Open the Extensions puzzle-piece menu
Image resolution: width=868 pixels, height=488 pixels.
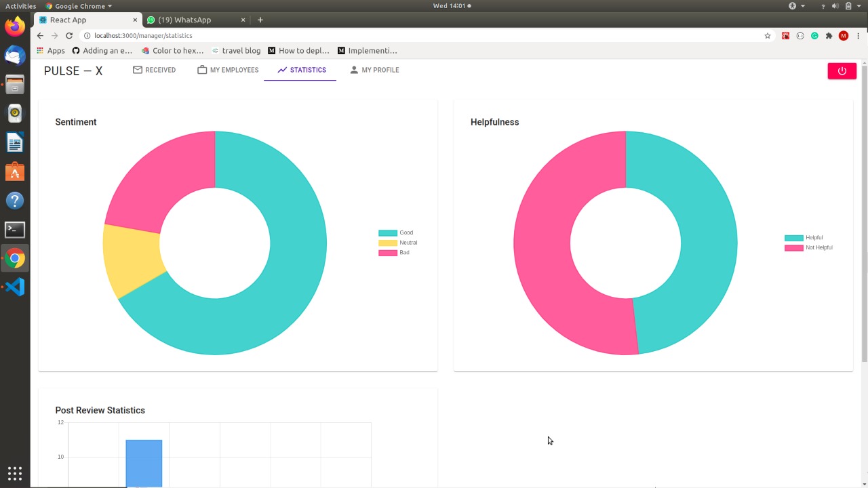point(829,35)
